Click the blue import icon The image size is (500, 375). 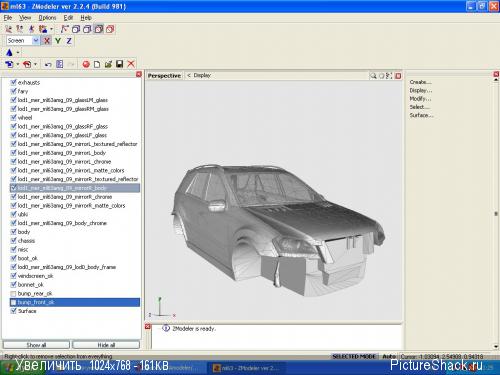click(9, 64)
